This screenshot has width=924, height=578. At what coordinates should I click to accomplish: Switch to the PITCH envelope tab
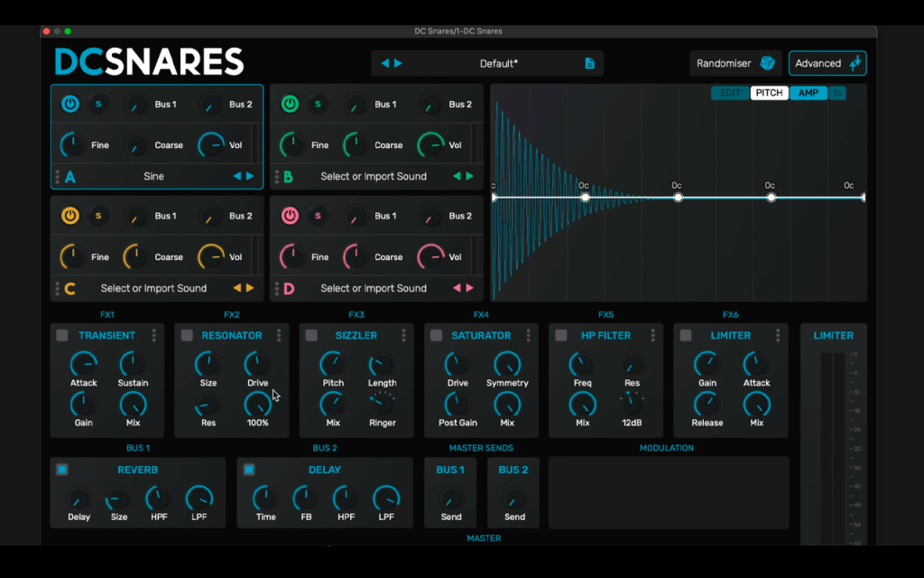tap(769, 93)
